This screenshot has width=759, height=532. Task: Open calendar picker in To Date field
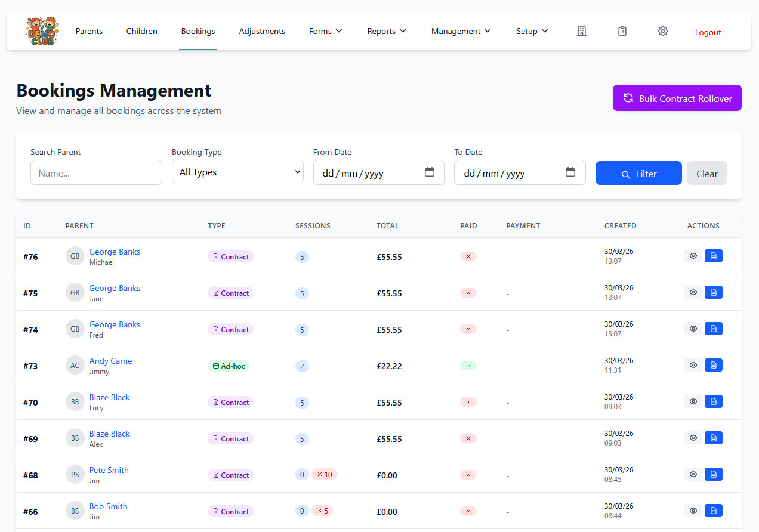[570, 172]
